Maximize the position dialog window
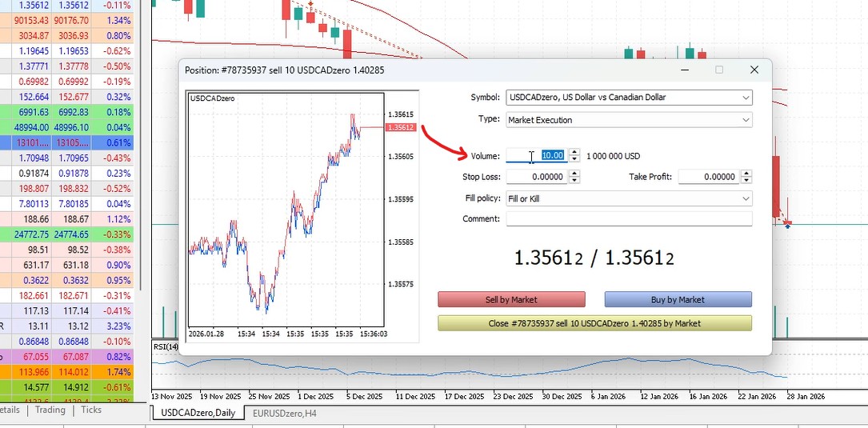 click(719, 70)
